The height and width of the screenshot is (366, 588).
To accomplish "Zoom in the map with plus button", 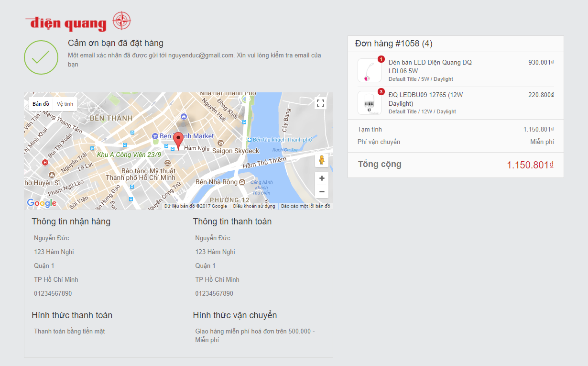I will 322,178.
